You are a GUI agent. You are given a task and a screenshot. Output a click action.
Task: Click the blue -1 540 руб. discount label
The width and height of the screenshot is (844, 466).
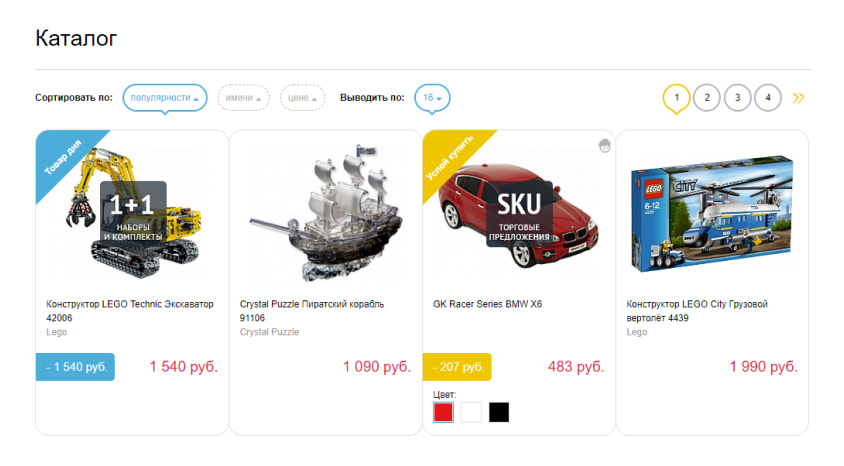click(75, 367)
